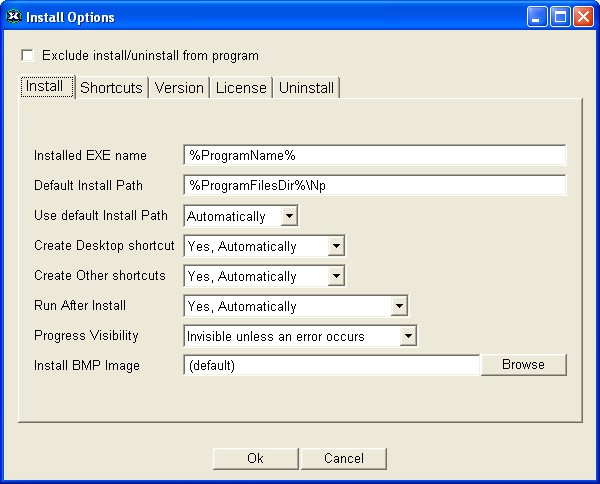The height and width of the screenshot is (484, 600).
Task: Expand Create Other shortcuts dropdown
Action: point(336,276)
